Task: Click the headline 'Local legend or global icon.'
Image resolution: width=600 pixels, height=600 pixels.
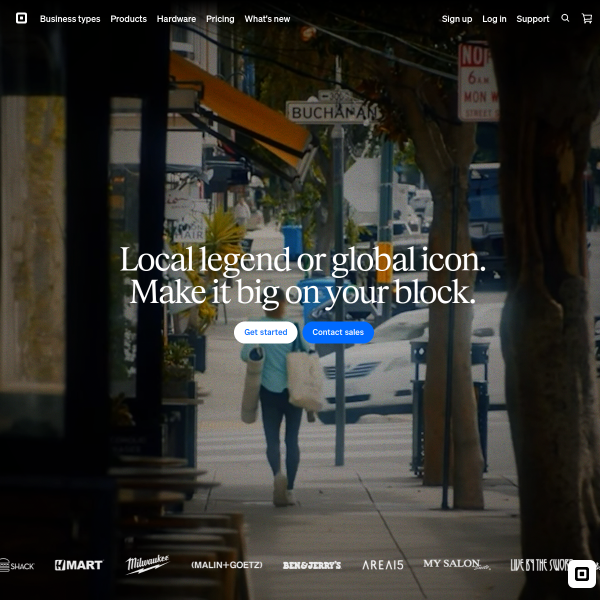Action: pos(303,259)
